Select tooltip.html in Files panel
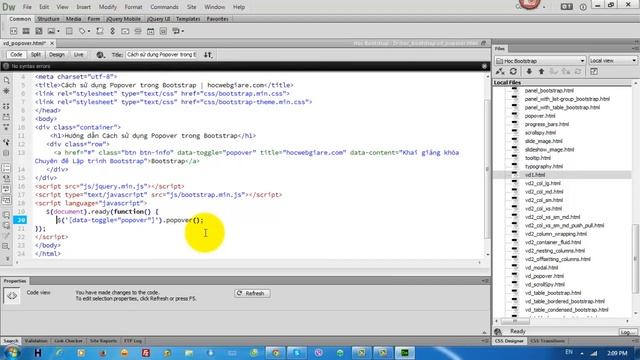The width and height of the screenshot is (640, 360). tap(538, 158)
